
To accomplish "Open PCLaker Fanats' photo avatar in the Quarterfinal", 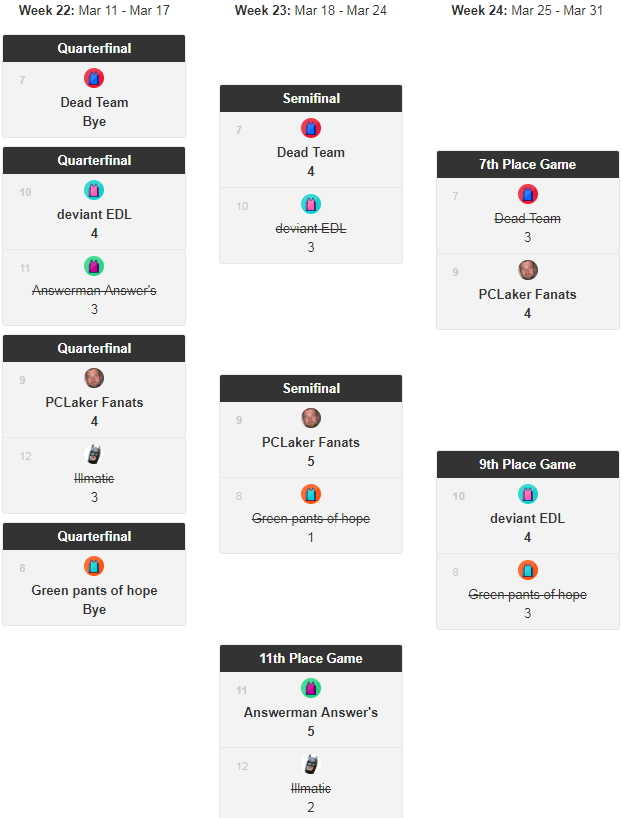I will pos(94,378).
